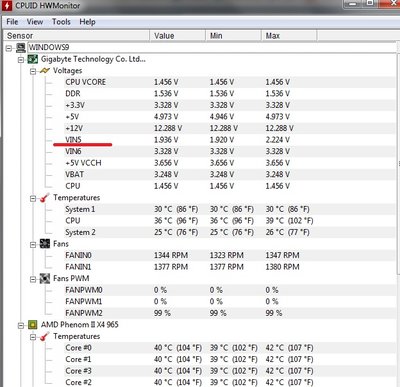The width and height of the screenshot is (400, 387).
Task: Collapse the Gigabyte Technology node
Action: point(21,60)
